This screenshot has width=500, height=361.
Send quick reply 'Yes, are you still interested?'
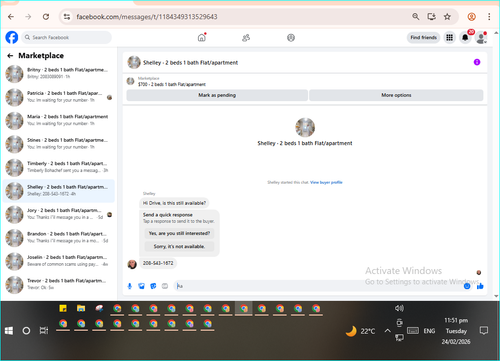[x=179, y=233]
